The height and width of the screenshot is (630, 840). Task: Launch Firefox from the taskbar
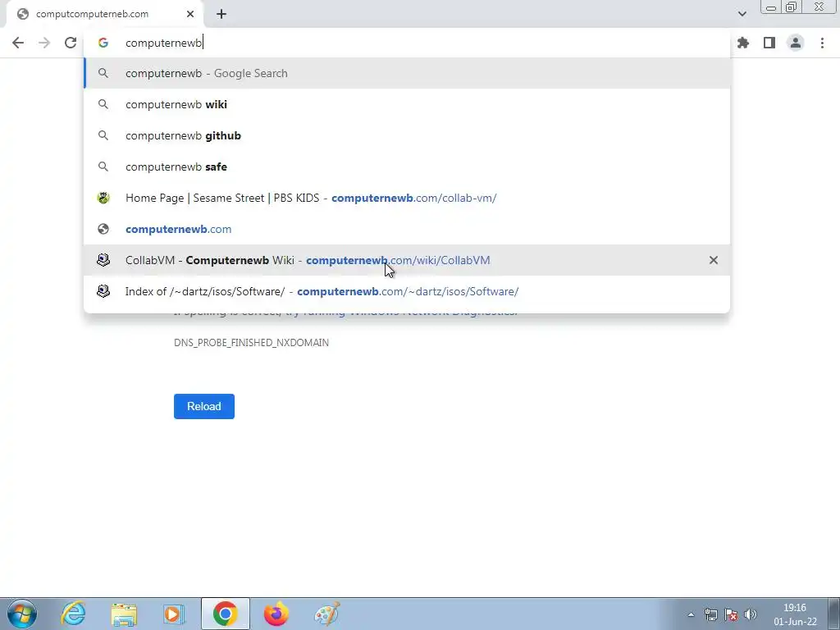(x=276, y=614)
